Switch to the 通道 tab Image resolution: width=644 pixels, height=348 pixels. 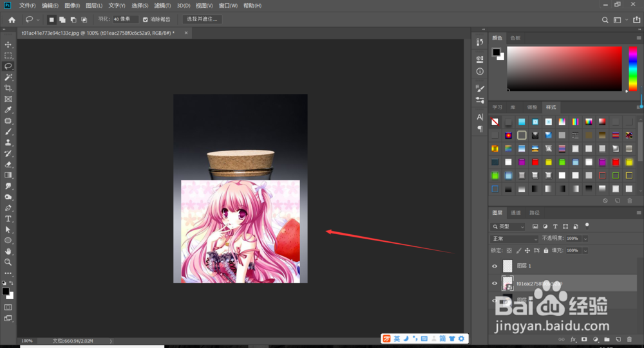[x=515, y=212]
